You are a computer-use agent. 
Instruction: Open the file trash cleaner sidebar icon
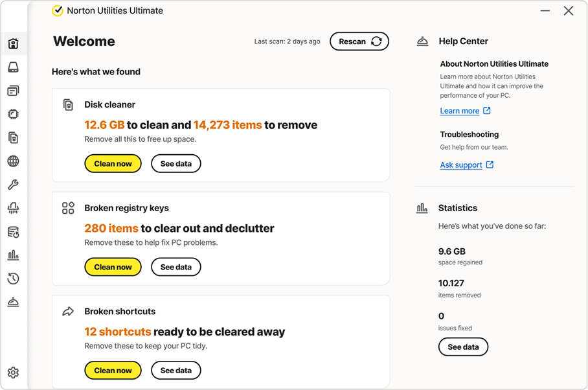click(13, 137)
